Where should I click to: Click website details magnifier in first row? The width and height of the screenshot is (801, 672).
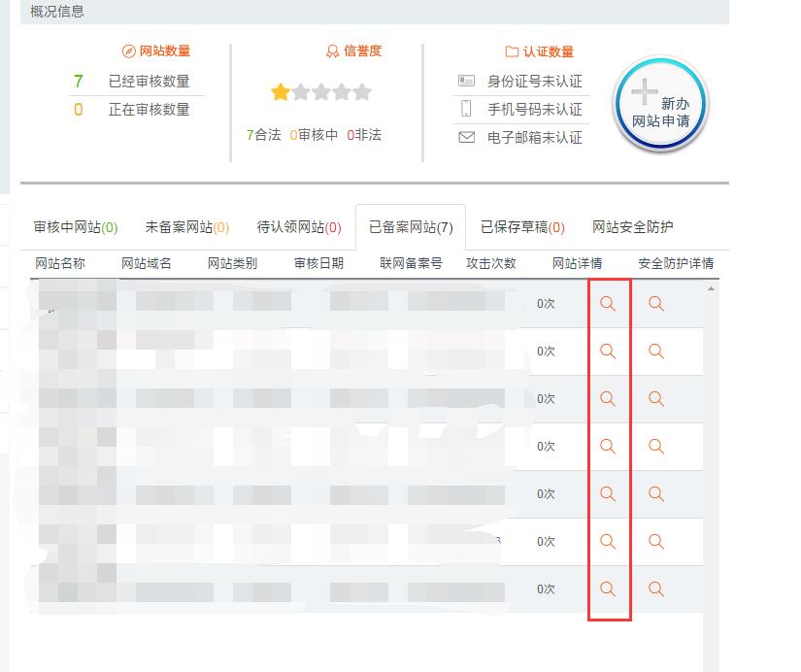608,304
